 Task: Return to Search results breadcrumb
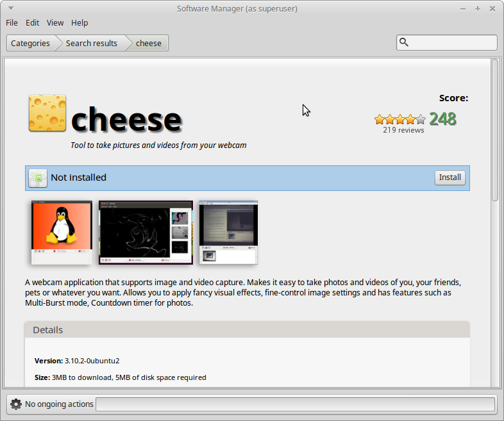click(x=91, y=43)
